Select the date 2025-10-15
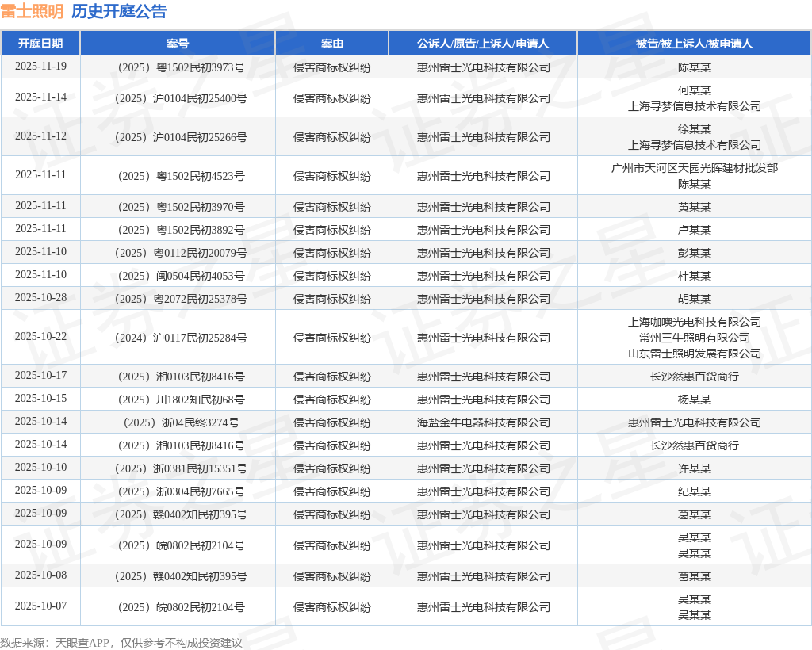812x650 pixels. pos(40,399)
